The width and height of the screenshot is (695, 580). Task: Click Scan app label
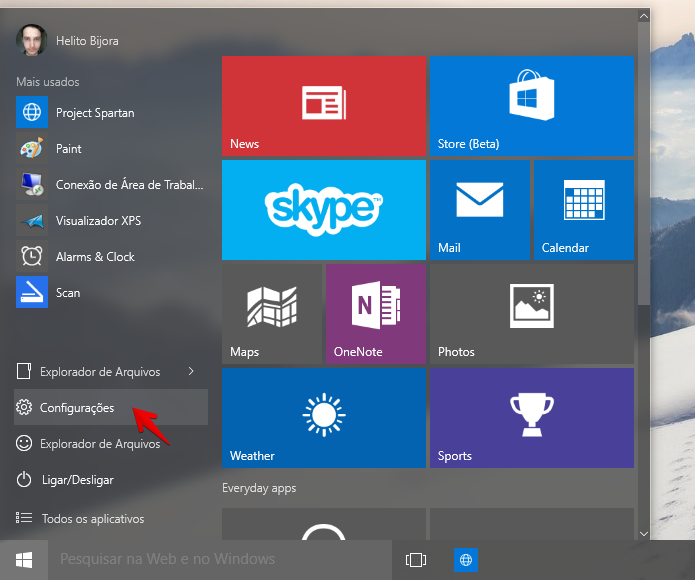(68, 293)
